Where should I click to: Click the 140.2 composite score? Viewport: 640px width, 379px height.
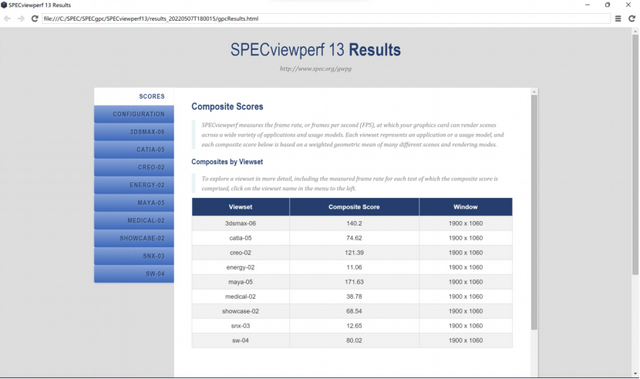(x=354, y=224)
